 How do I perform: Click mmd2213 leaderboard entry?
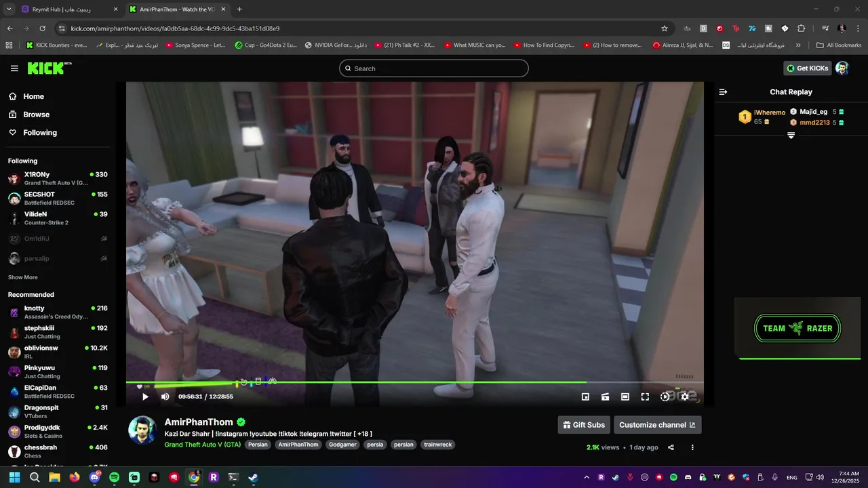click(817, 123)
